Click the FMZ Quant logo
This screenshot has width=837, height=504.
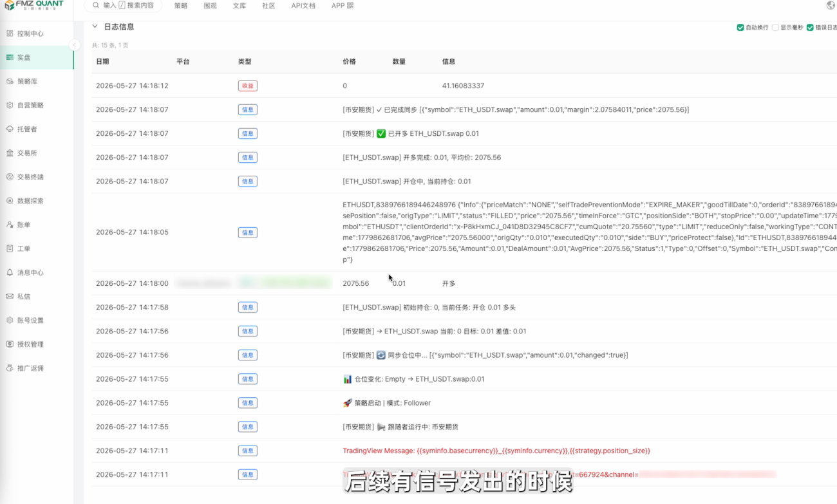35,5
